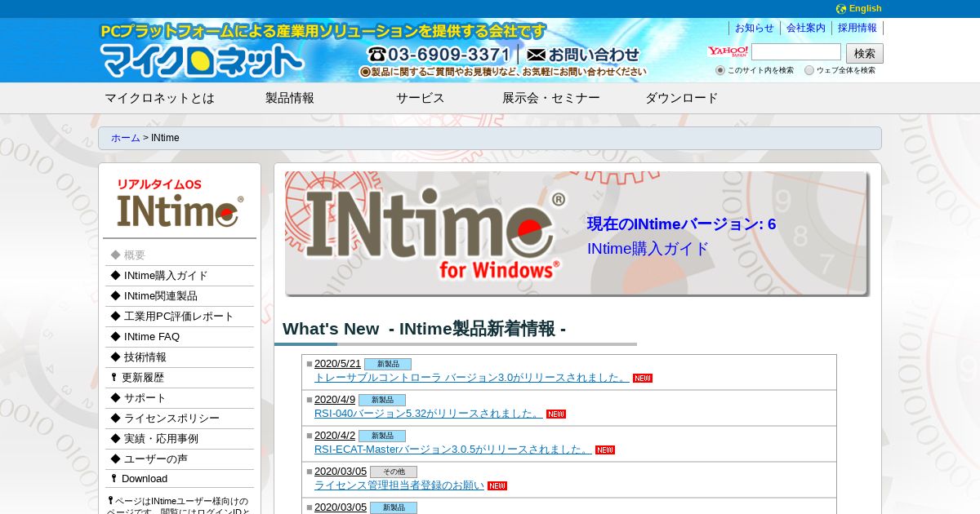Open 技術情報 in the sidebar
Image resolution: width=980 pixels, height=514 pixels.
point(180,357)
